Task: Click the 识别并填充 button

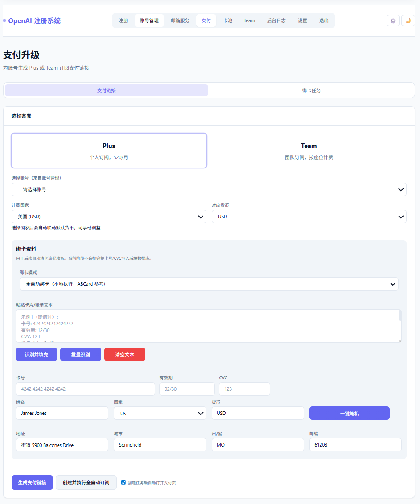Action: tap(37, 355)
